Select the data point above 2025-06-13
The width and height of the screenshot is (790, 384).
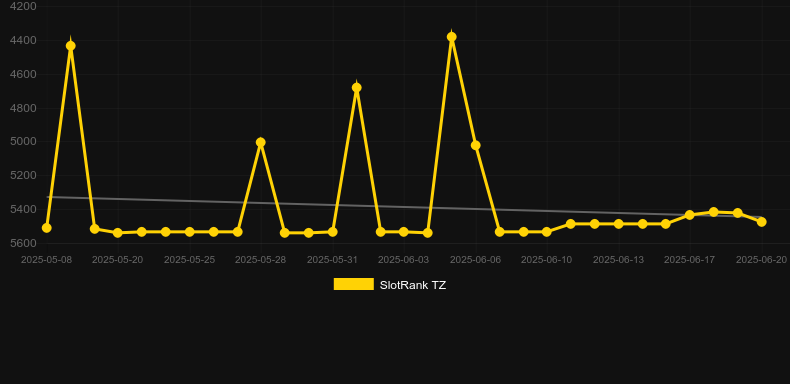pyautogui.click(x=618, y=224)
